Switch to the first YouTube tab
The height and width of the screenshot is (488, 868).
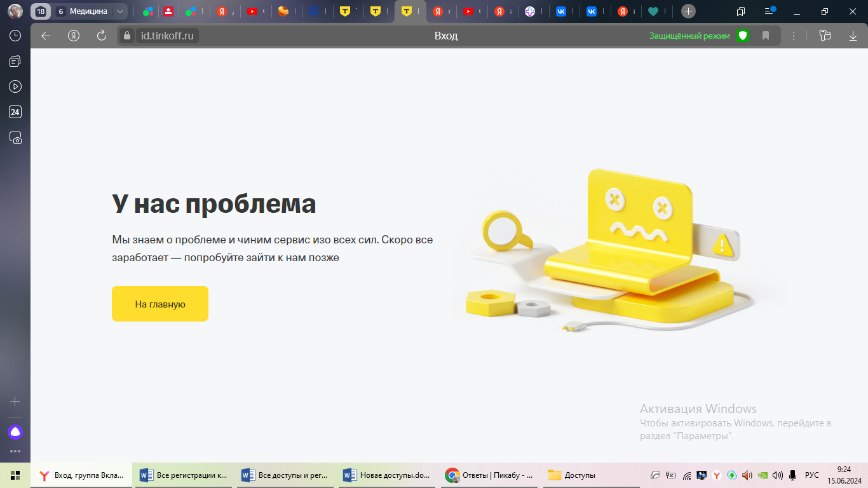point(254,11)
